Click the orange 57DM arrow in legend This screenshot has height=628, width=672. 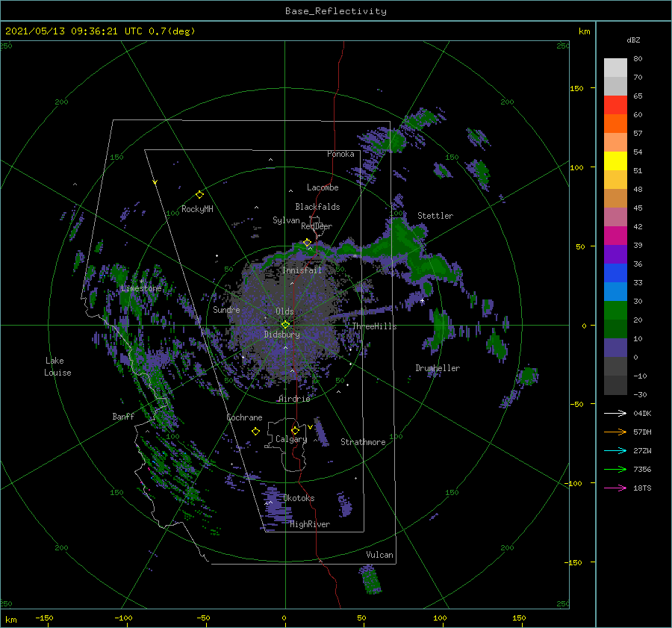(615, 432)
